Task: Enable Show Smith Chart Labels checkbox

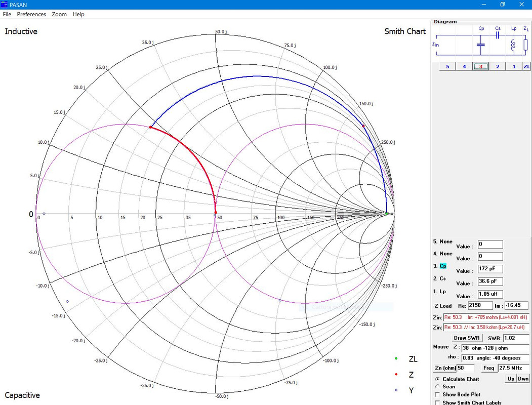Action: pyautogui.click(x=437, y=402)
